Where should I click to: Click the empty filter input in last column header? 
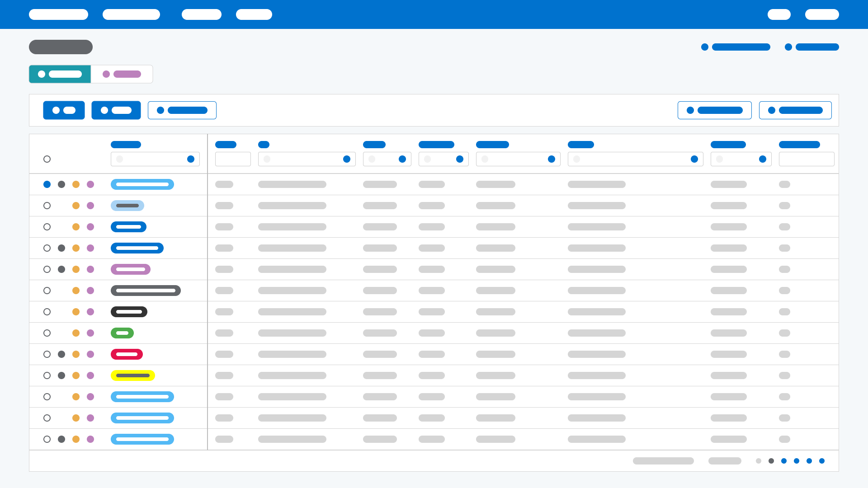tap(807, 159)
